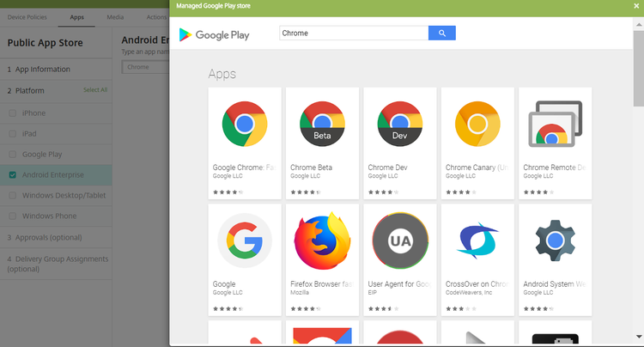
Task: Open the Firefox Browser app icon
Action: (322, 240)
